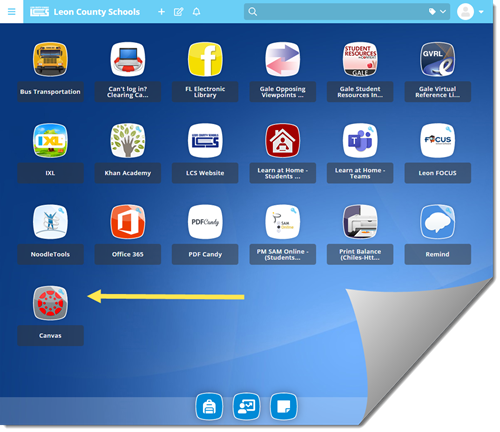The image size is (500, 432).
Task: Launch the Canvas app icon
Action: click(x=50, y=303)
